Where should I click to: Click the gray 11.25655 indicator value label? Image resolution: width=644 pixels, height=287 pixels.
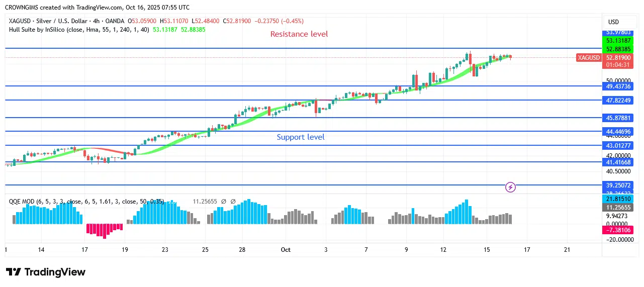618,208
